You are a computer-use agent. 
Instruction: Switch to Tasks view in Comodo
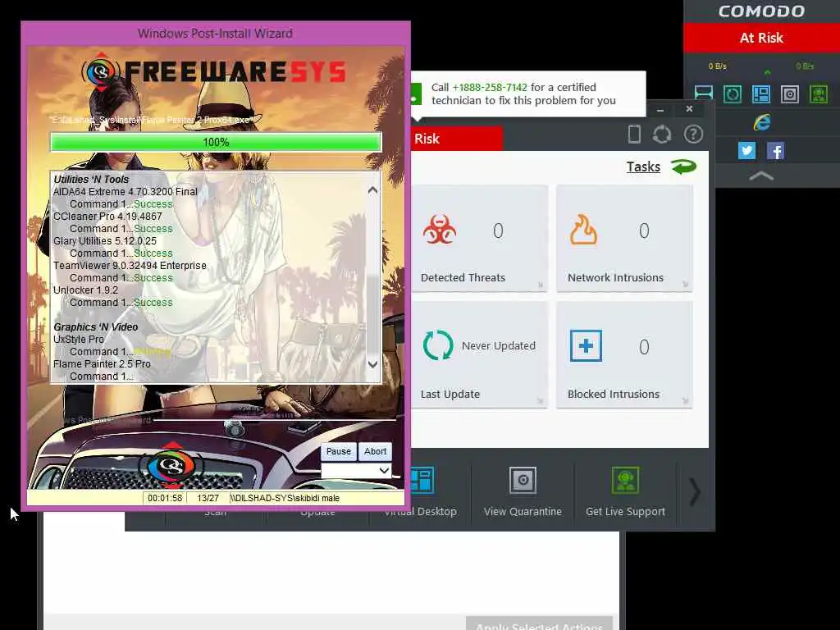click(x=643, y=167)
